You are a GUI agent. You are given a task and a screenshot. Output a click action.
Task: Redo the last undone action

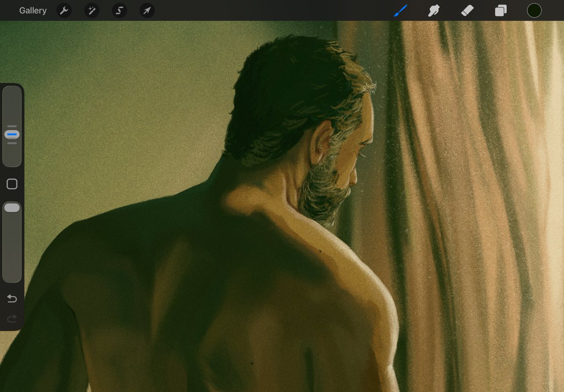(12, 319)
